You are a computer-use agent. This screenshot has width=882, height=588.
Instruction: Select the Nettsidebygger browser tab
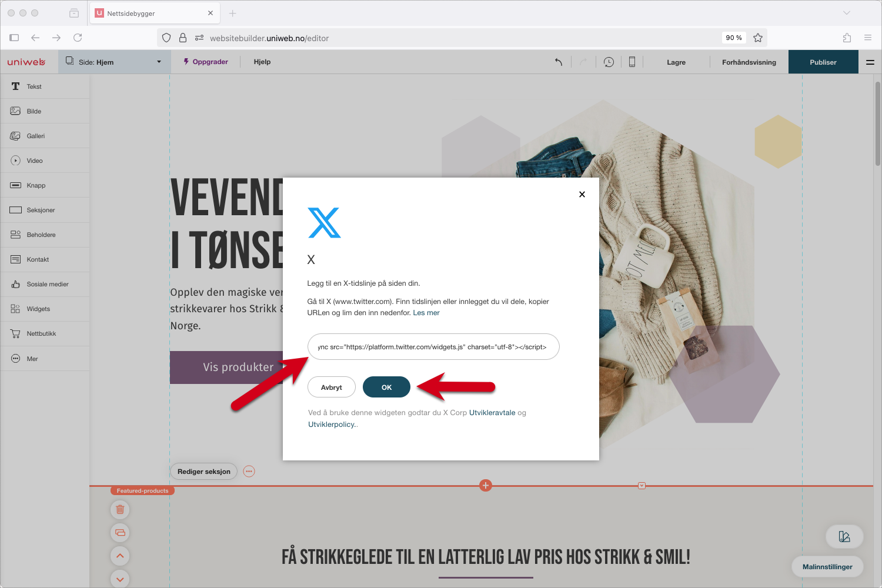tap(154, 13)
